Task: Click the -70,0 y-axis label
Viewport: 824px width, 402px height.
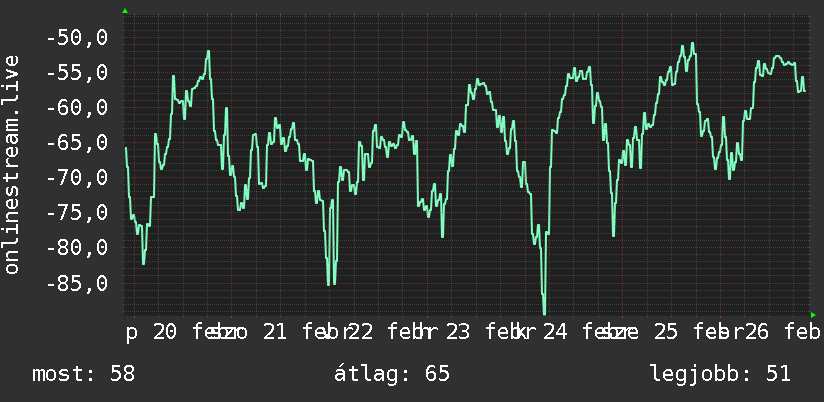Action: tap(77, 178)
